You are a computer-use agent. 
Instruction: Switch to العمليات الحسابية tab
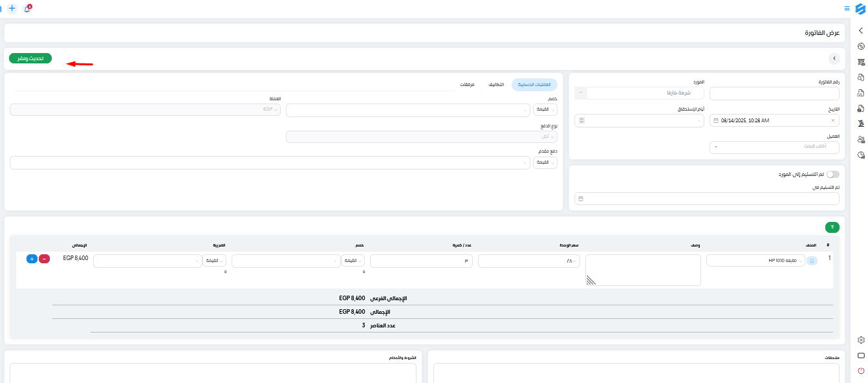(x=534, y=85)
